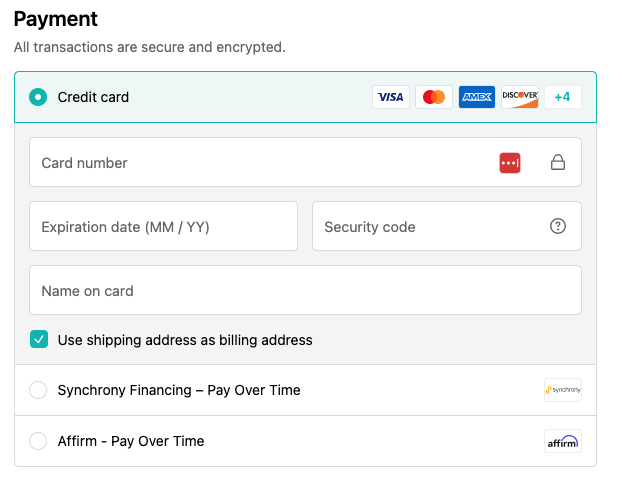This screenshot has width=622, height=485.
Task: Click the Discover card logo
Action: 520,97
